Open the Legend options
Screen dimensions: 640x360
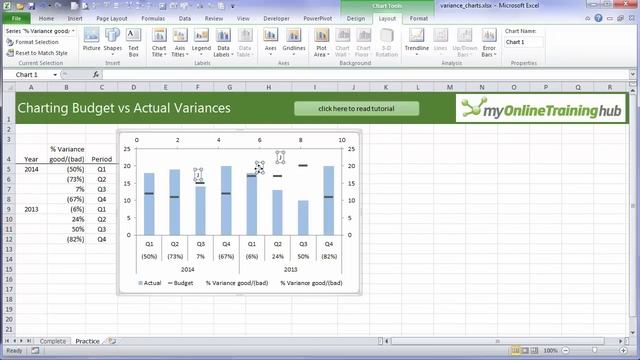(201, 42)
